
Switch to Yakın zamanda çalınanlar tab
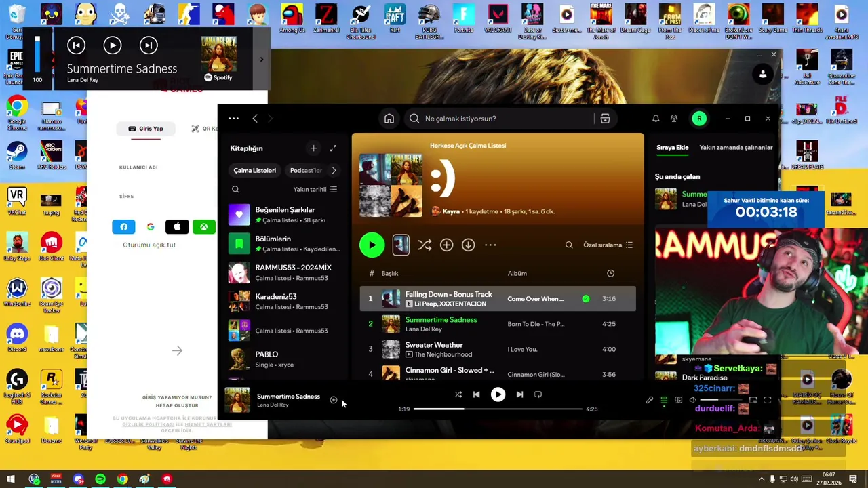tap(736, 148)
